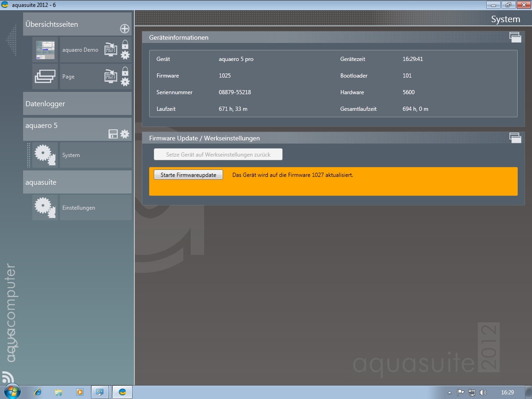
Task: Click the stacked pages icon for Page
Action: [x=45, y=77]
